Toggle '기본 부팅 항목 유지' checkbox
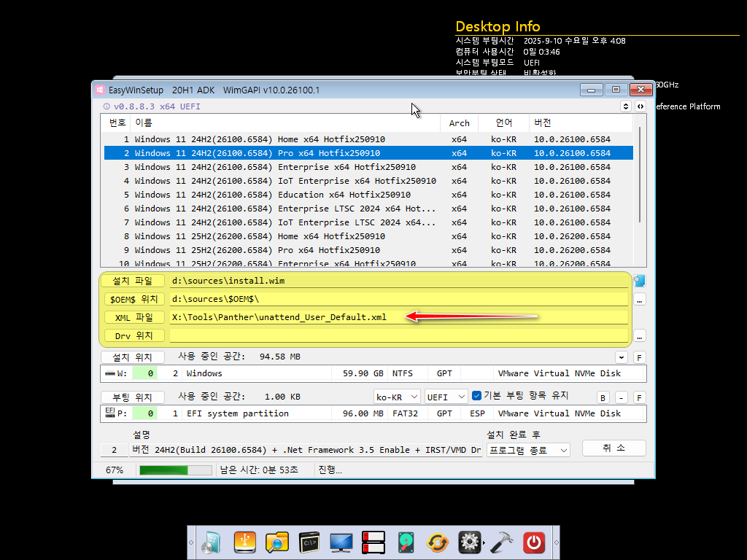The height and width of the screenshot is (560, 747). (476, 396)
